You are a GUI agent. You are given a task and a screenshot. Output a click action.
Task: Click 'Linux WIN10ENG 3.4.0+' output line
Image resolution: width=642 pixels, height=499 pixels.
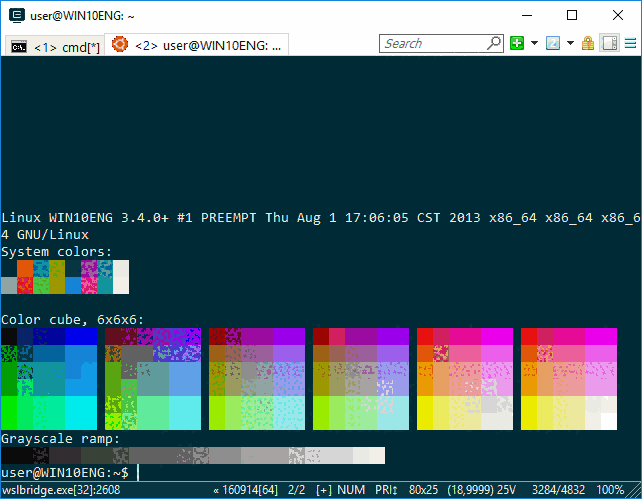pyautogui.click(x=321, y=218)
